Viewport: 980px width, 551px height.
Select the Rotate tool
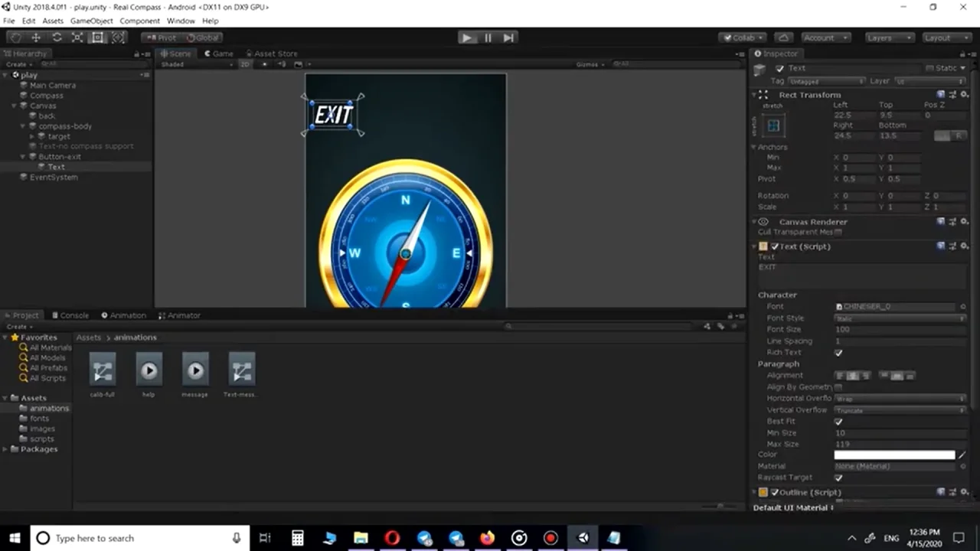click(57, 37)
